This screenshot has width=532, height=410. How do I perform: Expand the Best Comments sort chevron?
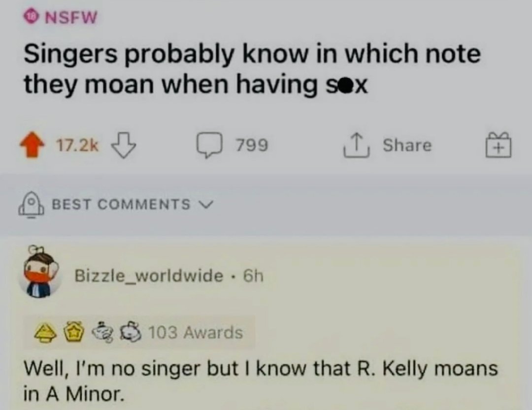click(x=207, y=203)
